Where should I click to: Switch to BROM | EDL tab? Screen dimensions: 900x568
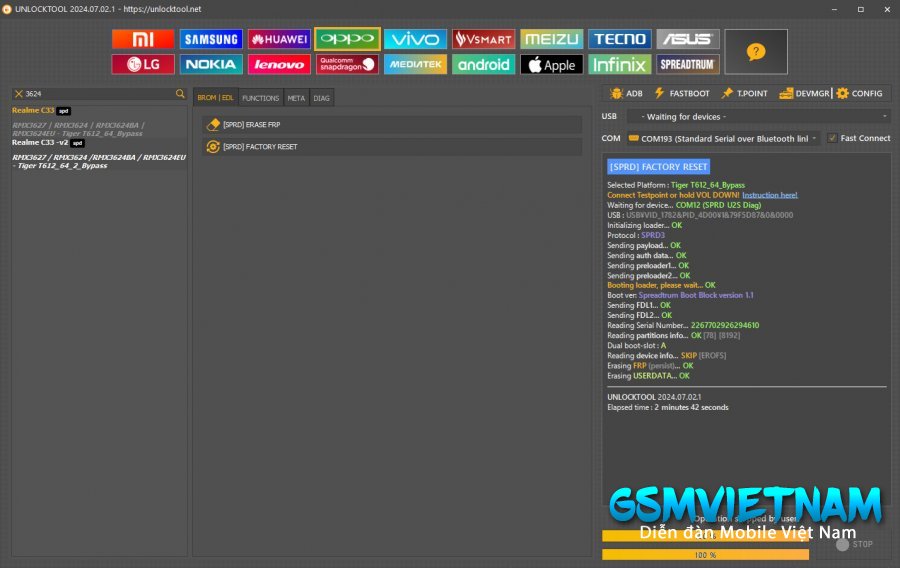[x=215, y=98]
